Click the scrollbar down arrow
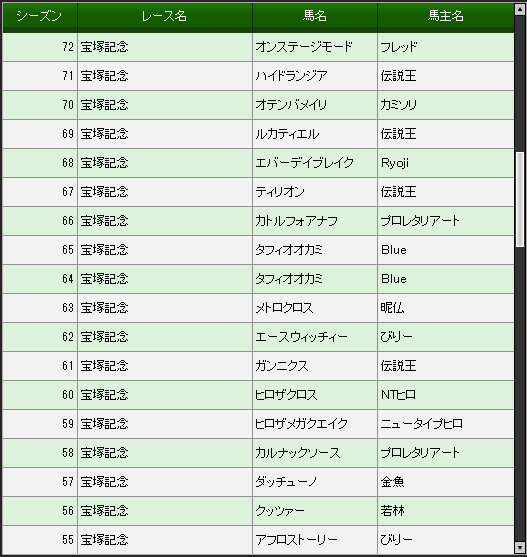Screen dimensions: 527x557 click(520, 547)
